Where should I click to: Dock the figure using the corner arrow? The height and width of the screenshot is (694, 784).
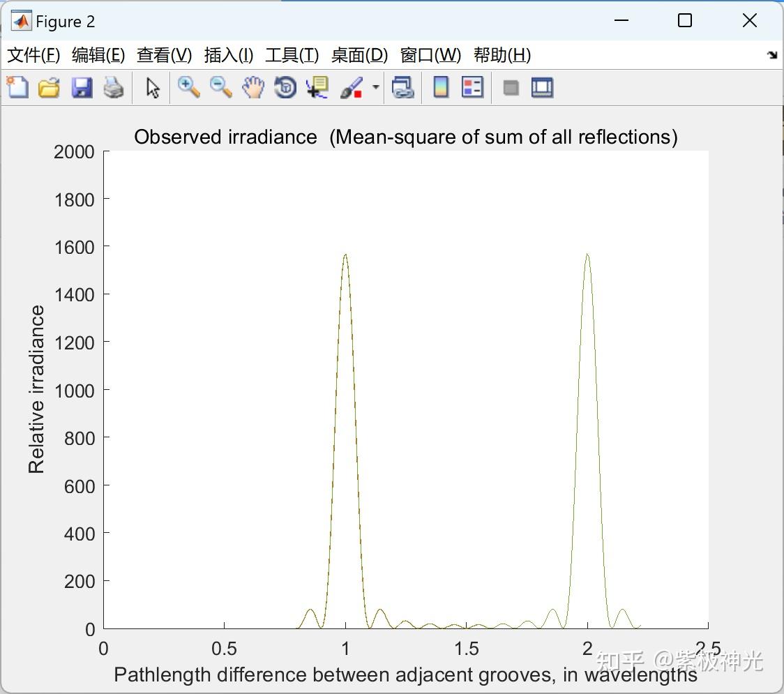pos(773,55)
